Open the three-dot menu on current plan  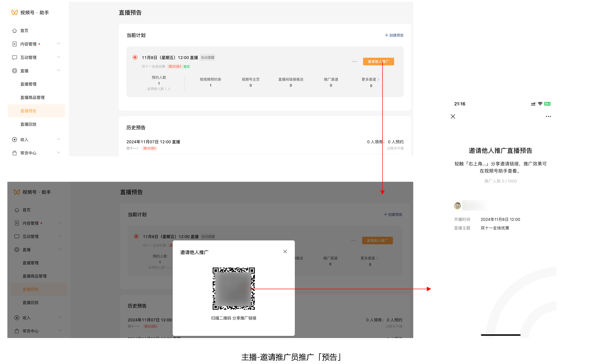[354, 61]
